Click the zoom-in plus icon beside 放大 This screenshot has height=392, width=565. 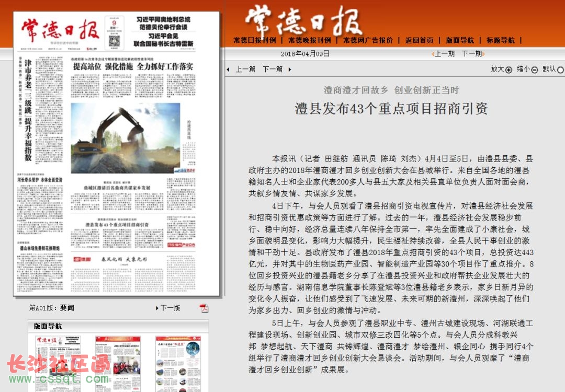509,70
